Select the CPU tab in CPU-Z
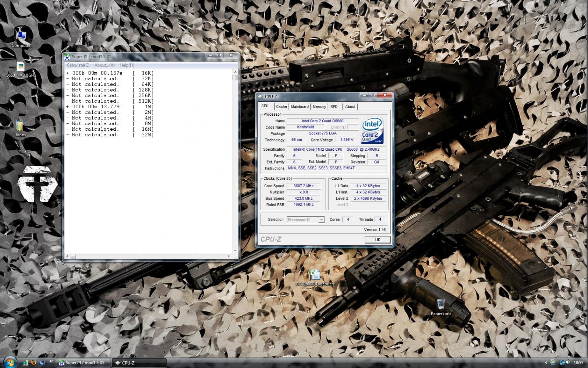The image size is (588, 368). 265,106
